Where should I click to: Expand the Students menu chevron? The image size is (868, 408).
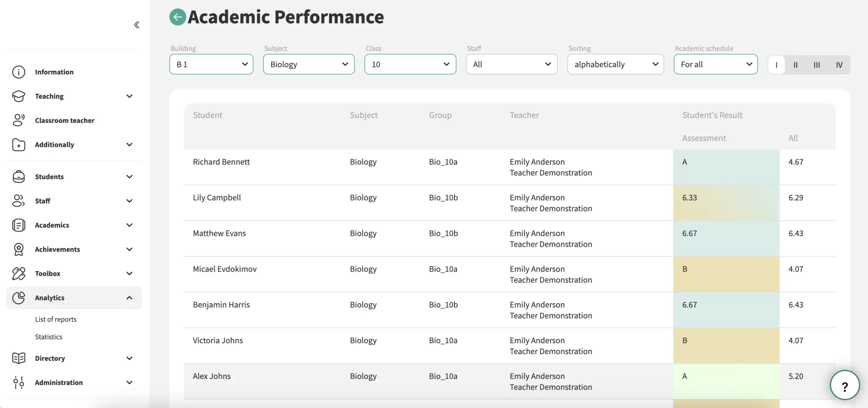(129, 177)
